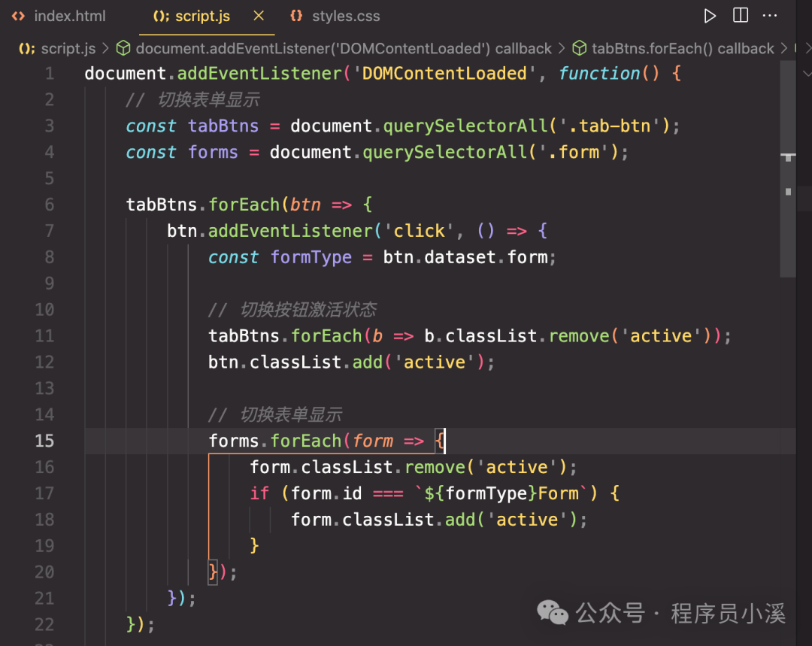Click line number 15 in the gutter
The image size is (812, 646).
coord(44,441)
